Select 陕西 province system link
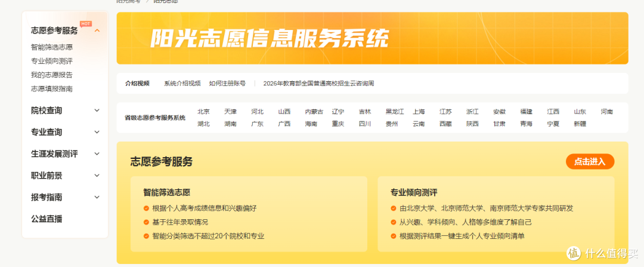The image size is (644, 267). point(473,124)
